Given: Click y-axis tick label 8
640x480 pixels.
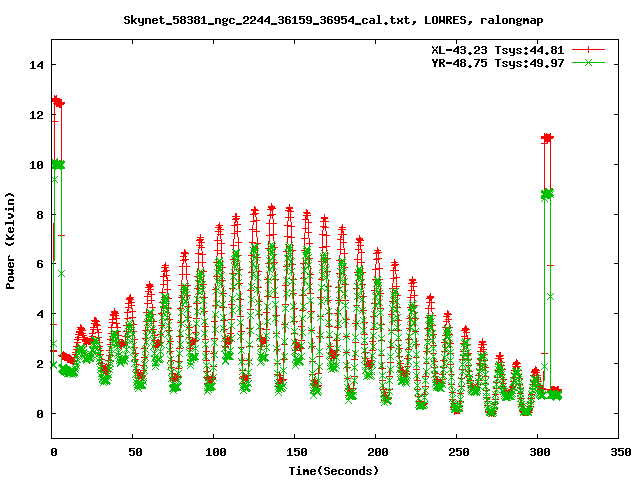Looking at the screenshot, I should [x=40, y=215].
